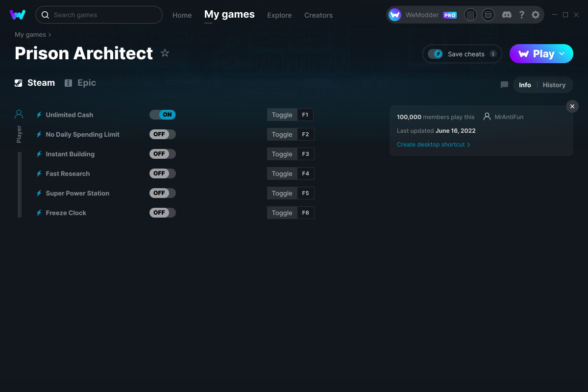Switch to the Epic platform tab

80,83
